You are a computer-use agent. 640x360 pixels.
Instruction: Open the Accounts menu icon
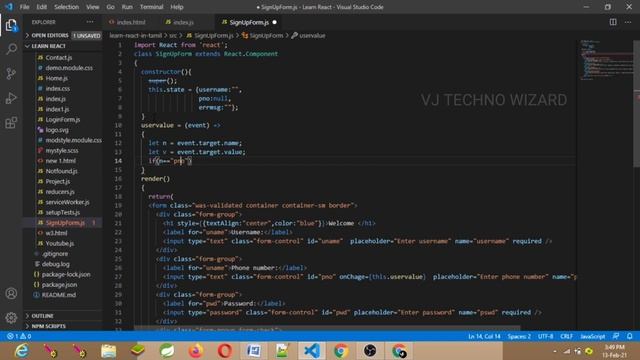click(x=11, y=293)
